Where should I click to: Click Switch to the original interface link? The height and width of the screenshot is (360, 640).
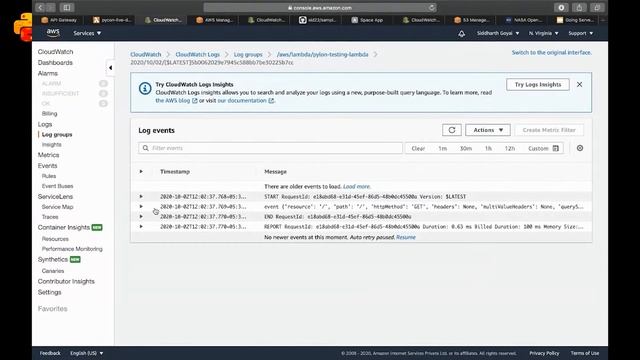[551, 52]
